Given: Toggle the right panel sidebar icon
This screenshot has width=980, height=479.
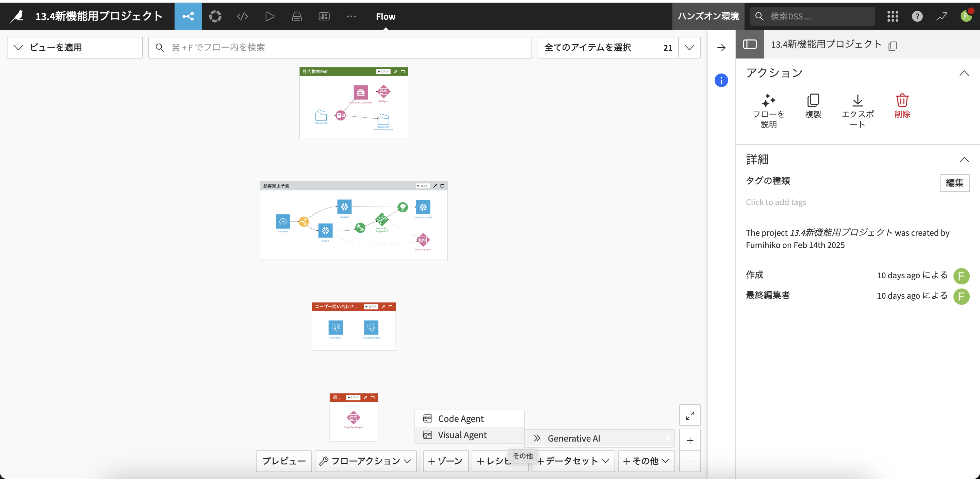Looking at the screenshot, I should 749,45.
